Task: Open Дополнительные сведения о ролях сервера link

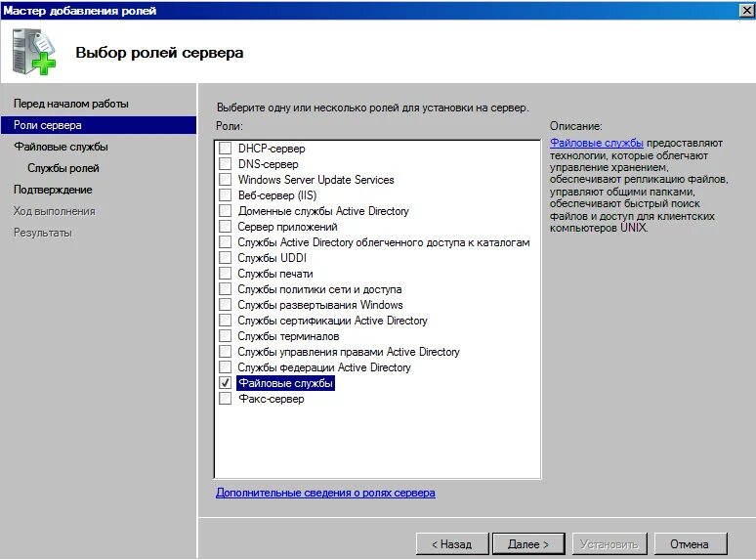Action: [325, 493]
